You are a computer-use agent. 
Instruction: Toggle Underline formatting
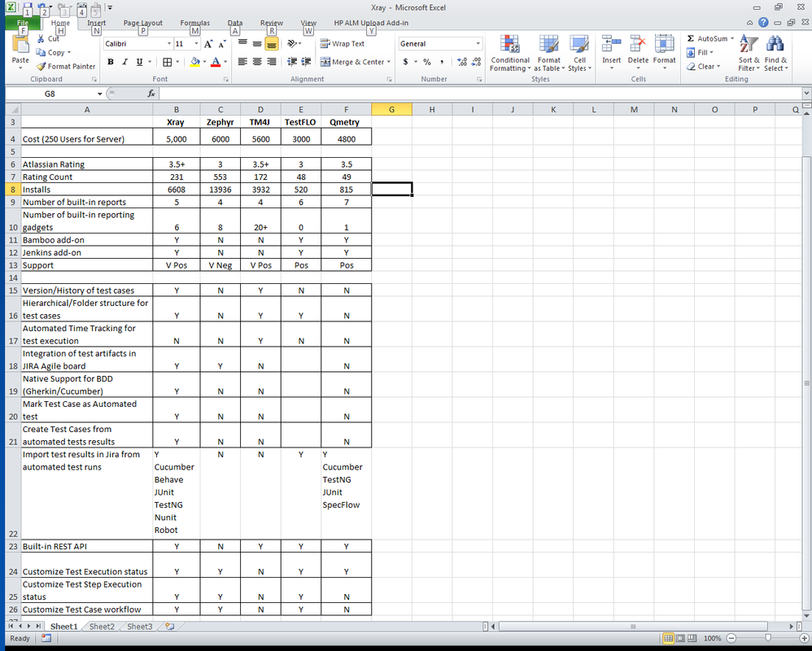(139, 62)
